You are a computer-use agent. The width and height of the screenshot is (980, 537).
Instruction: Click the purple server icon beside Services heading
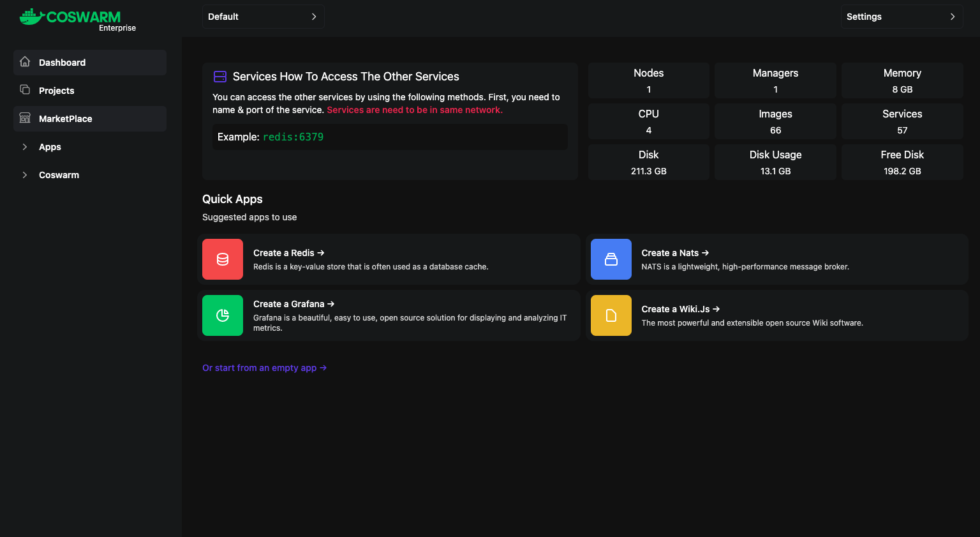[220, 77]
